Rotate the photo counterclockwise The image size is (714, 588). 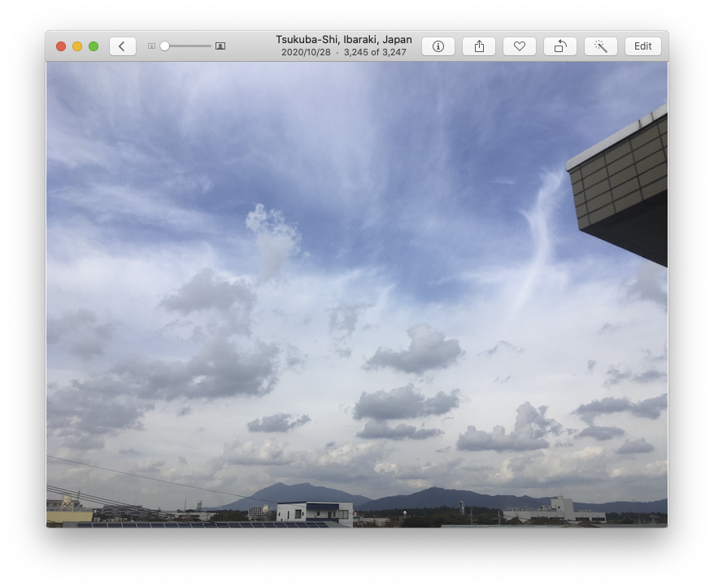(560, 46)
